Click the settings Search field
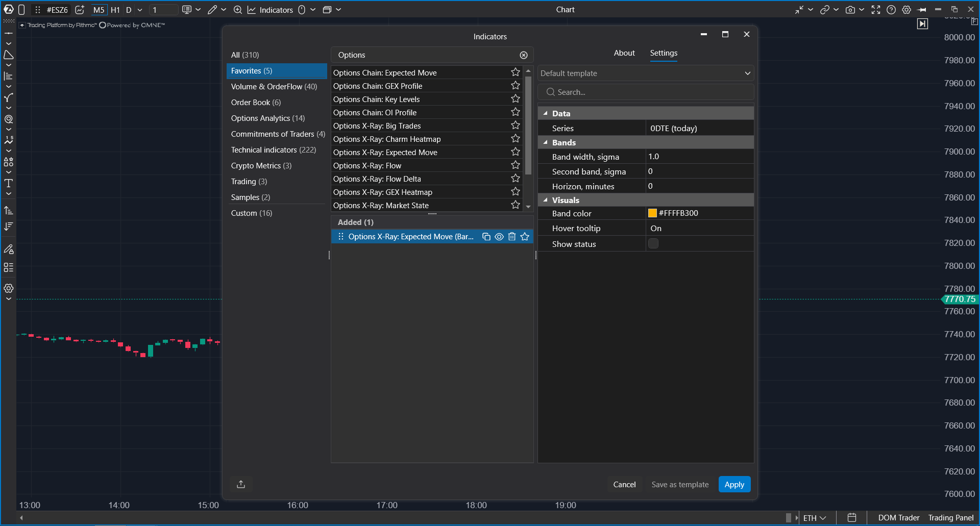The image size is (980, 526). 646,92
